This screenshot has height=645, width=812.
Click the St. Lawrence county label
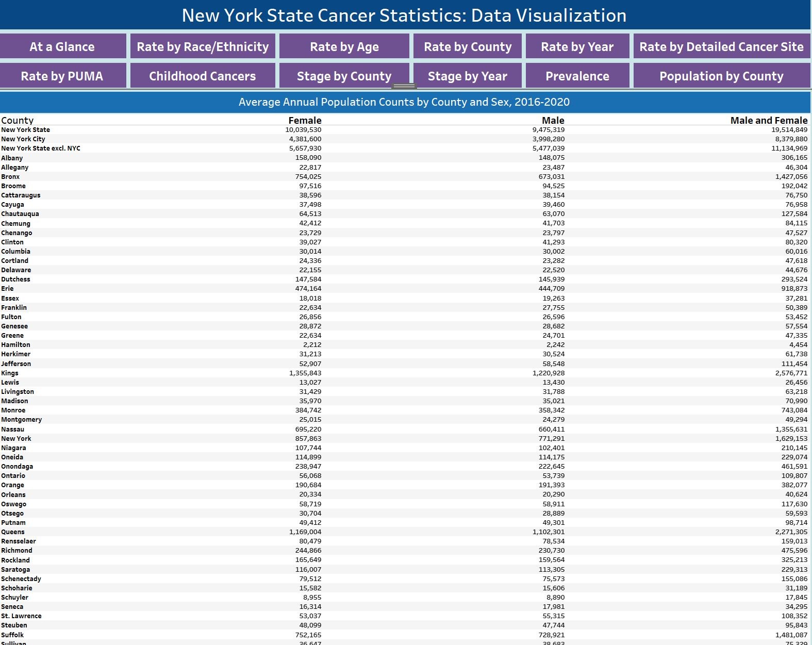point(21,616)
